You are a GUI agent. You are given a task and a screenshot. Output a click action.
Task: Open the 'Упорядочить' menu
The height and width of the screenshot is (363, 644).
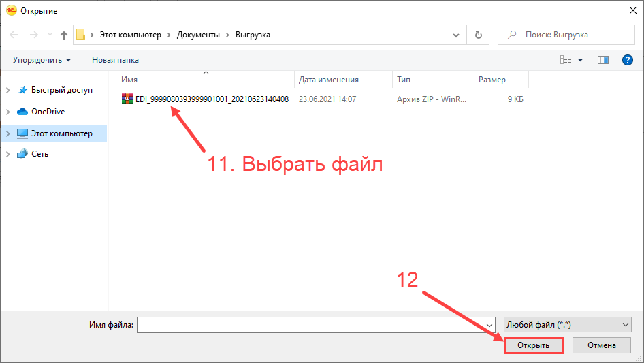[42, 60]
